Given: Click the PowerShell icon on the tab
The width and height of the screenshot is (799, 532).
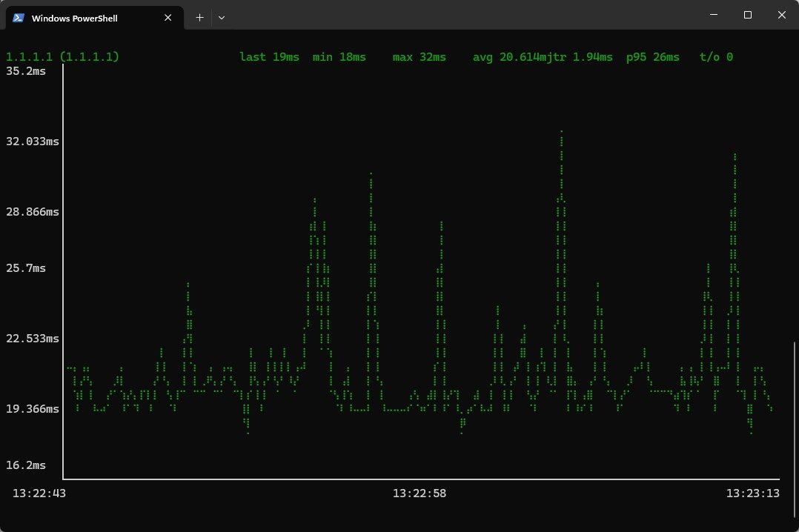Looking at the screenshot, I should point(19,18).
